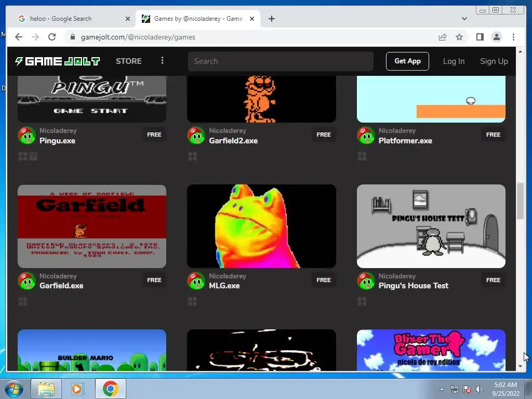This screenshot has height=399, width=532.
Task: Click the Blixer The Gamer thumbnail
Action: click(431, 350)
